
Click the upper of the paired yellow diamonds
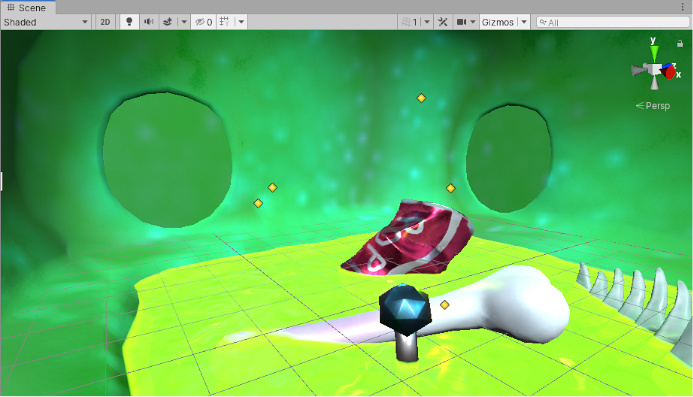[272, 187]
